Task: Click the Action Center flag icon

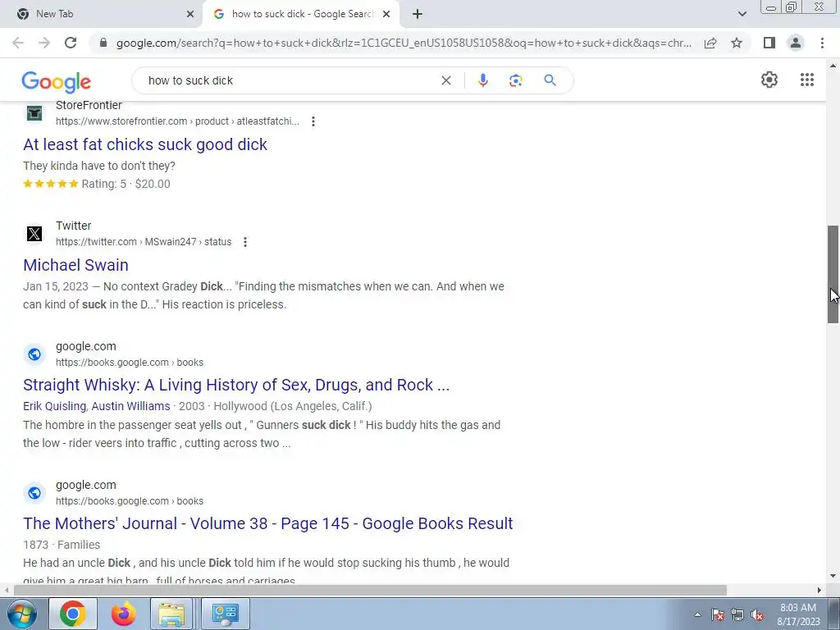Action: [718, 615]
